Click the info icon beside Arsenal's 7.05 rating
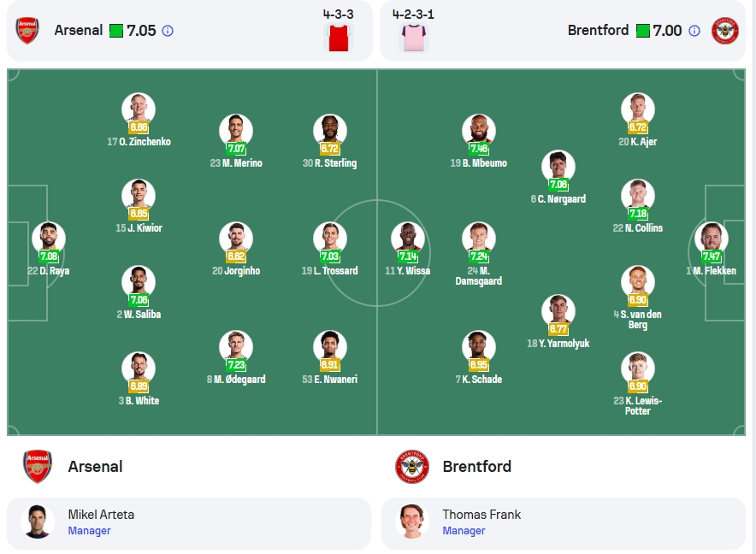756x554 pixels. [x=168, y=31]
